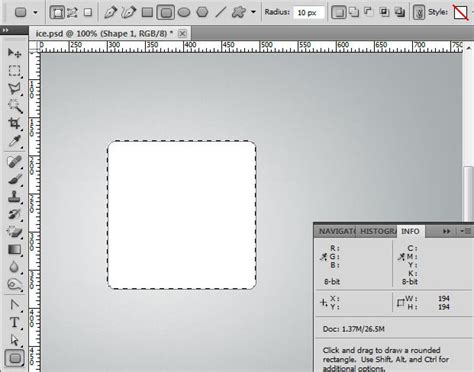The image size is (474, 372).
Task: Open the Info panel options menu
Action: click(465, 231)
